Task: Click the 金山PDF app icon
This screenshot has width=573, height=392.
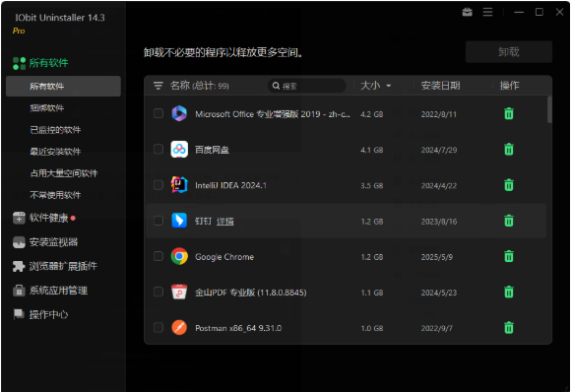Action: click(x=179, y=292)
